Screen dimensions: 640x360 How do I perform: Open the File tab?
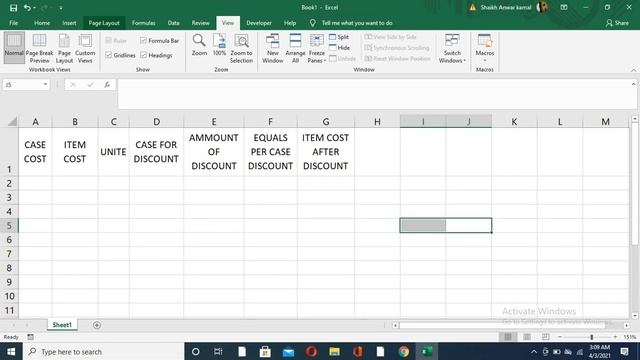13,23
